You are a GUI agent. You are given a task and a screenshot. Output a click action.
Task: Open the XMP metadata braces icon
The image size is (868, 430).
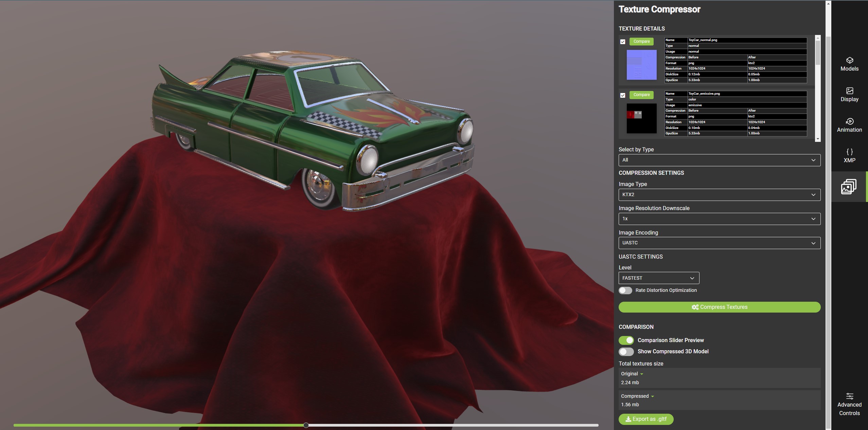click(849, 152)
